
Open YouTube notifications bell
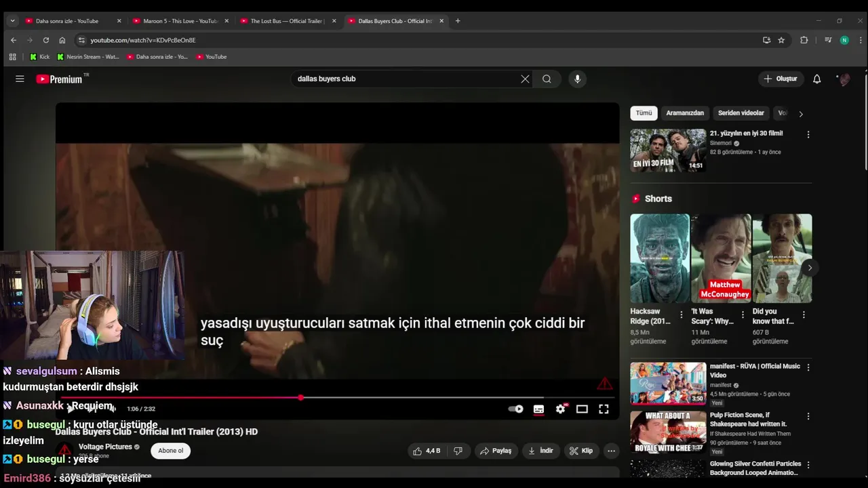point(816,79)
